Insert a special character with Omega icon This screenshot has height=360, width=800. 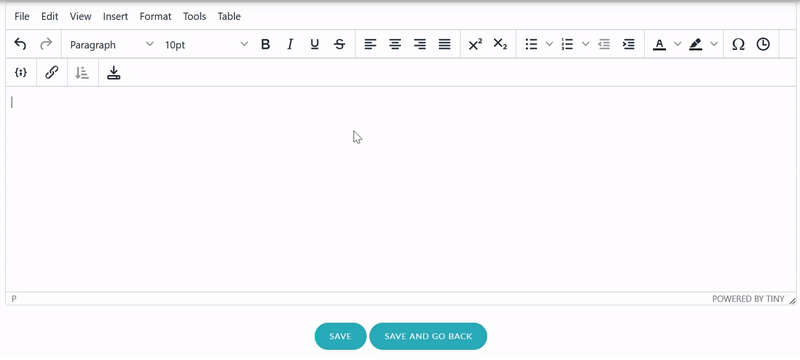coord(738,44)
